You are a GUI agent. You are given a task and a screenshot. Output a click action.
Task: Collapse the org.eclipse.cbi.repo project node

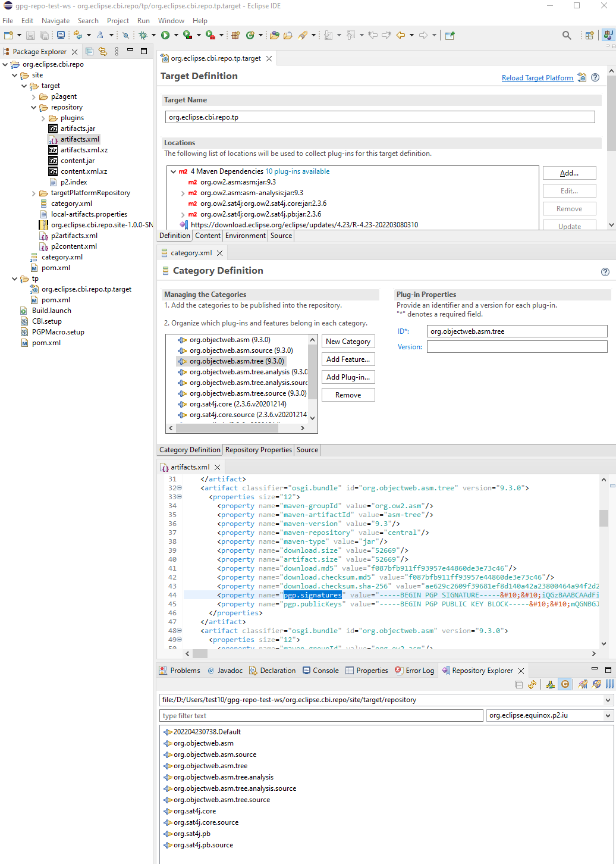point(5,64)
